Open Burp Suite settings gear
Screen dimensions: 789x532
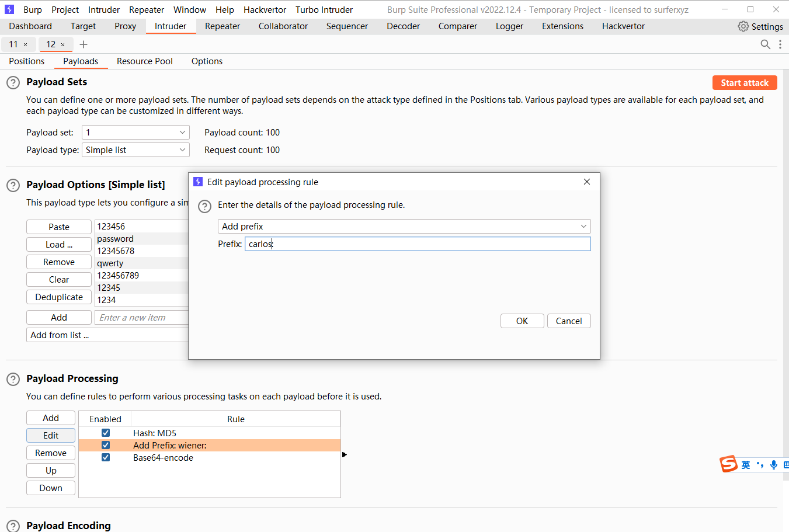point(742,26)
